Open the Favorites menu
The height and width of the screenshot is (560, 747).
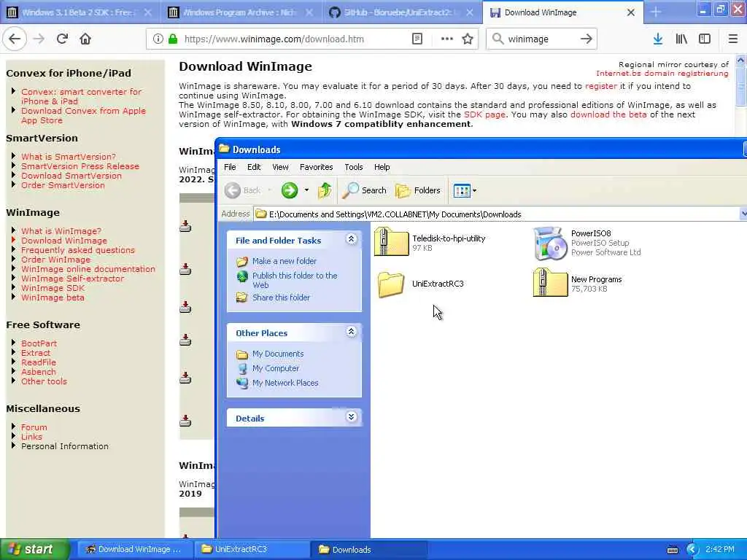point(317,167)
